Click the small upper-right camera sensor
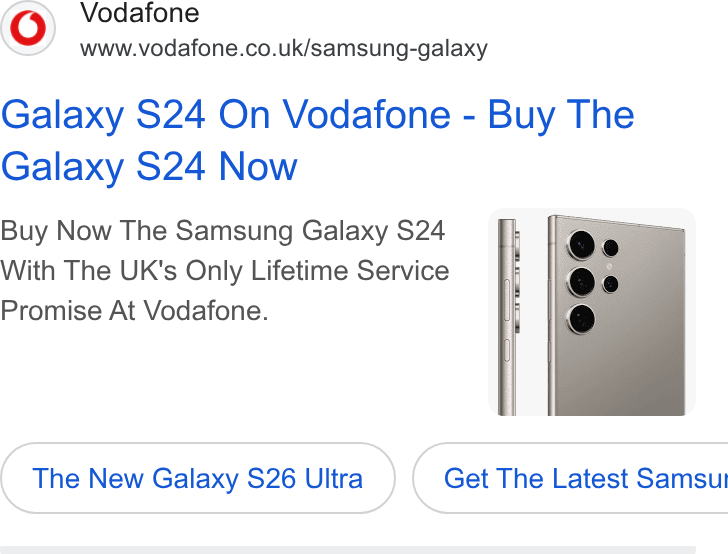Screen dimensions: 728x554 pyautogui.click(x=611, y=248)
